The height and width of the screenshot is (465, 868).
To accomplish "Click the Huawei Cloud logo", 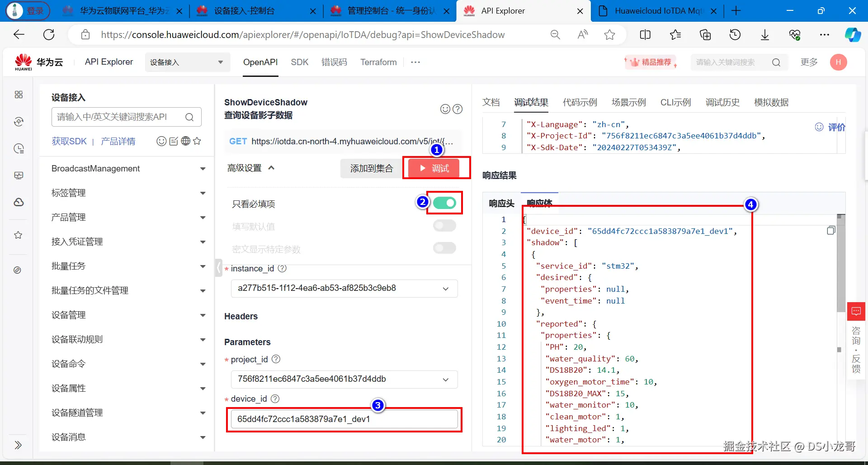I will click(x=38, y=62).
